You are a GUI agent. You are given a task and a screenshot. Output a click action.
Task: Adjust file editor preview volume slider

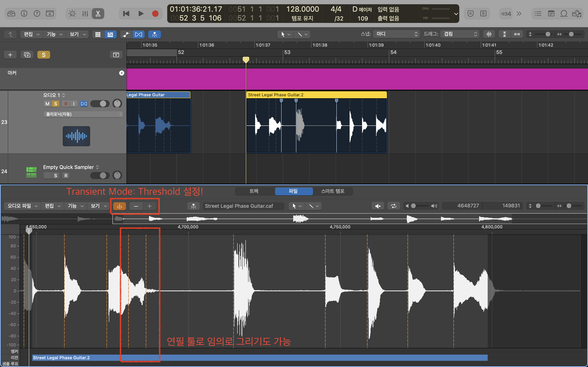(414, 206)
